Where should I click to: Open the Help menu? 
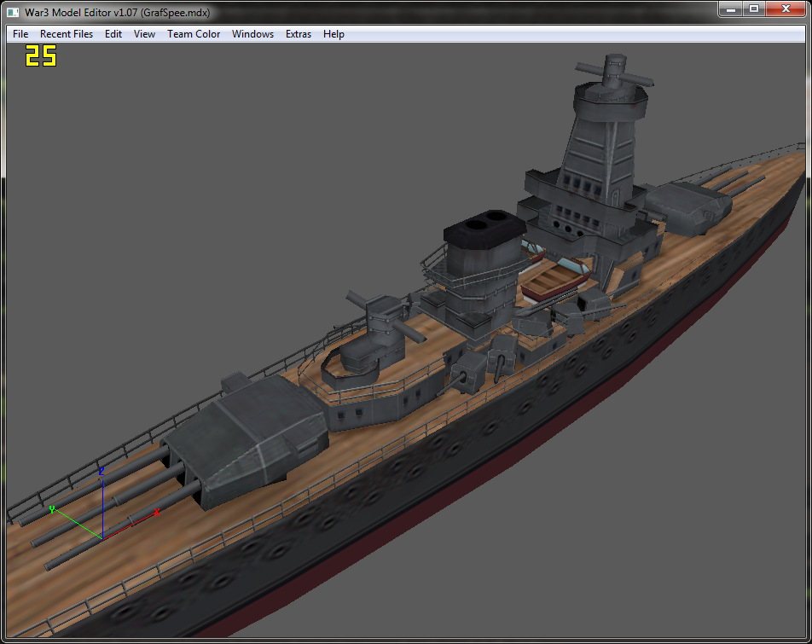point(333,34)
